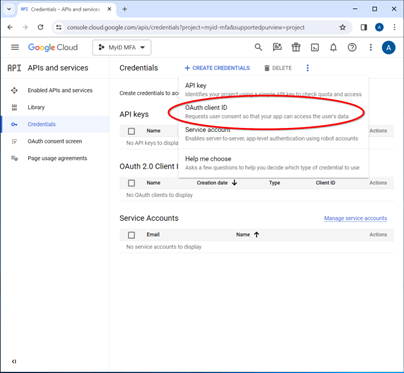Click Create Credentials button
Viewport: 404px width, 373px height.
[217, 68]
